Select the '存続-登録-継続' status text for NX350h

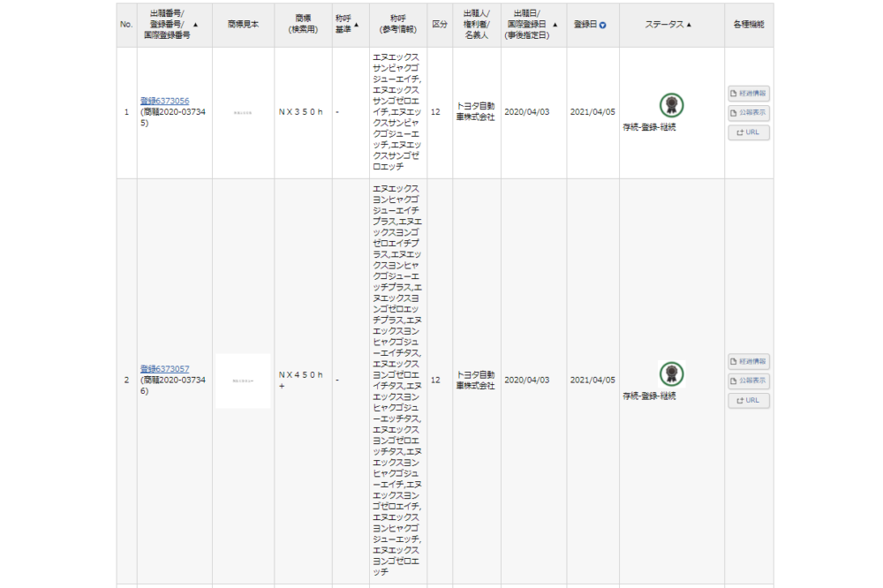pos(649,127)
